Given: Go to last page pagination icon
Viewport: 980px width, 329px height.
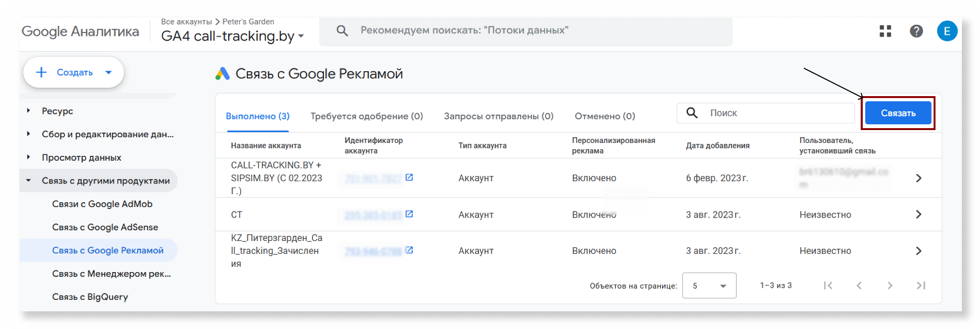Looking at the screenshot, I should tap(921, 285).
